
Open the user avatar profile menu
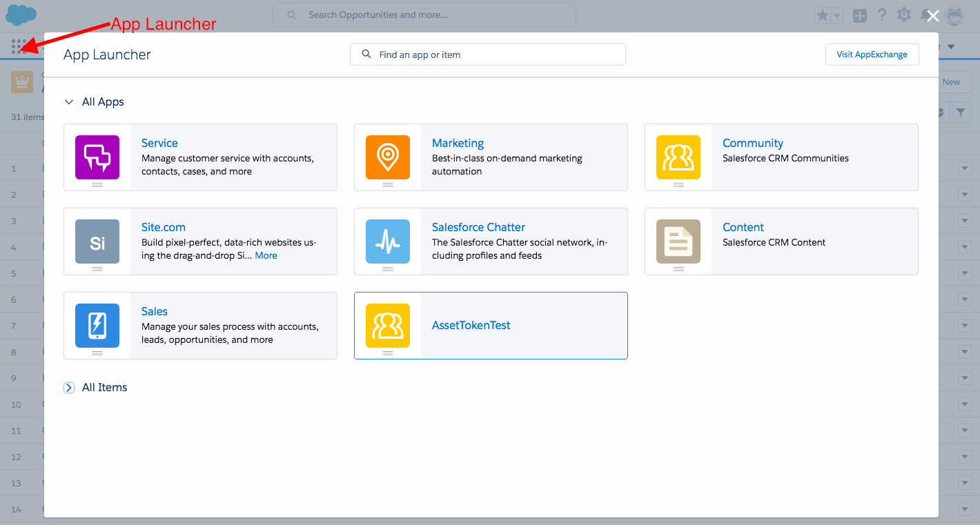(x=956, y=15)
